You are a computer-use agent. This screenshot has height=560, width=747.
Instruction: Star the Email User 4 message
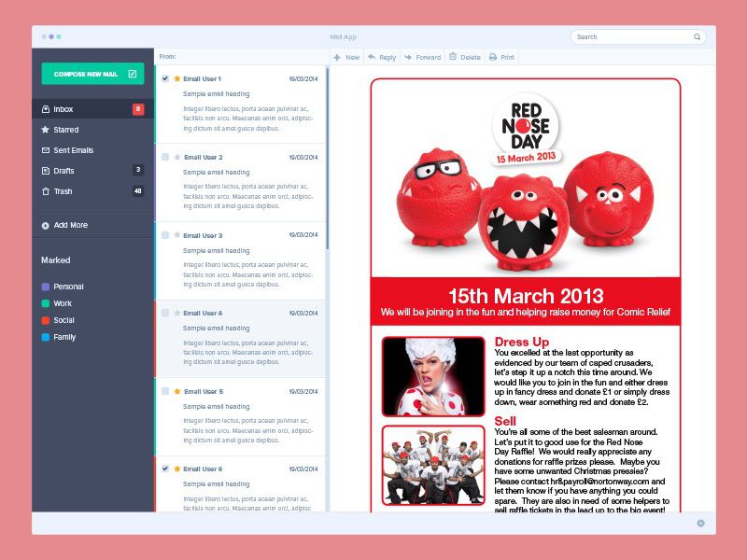pos(177,313)
